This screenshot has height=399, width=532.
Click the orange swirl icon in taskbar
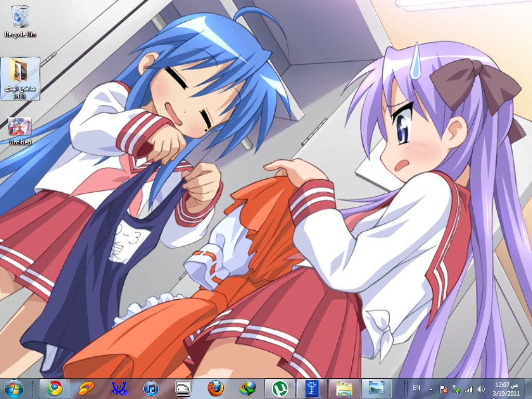86,388
